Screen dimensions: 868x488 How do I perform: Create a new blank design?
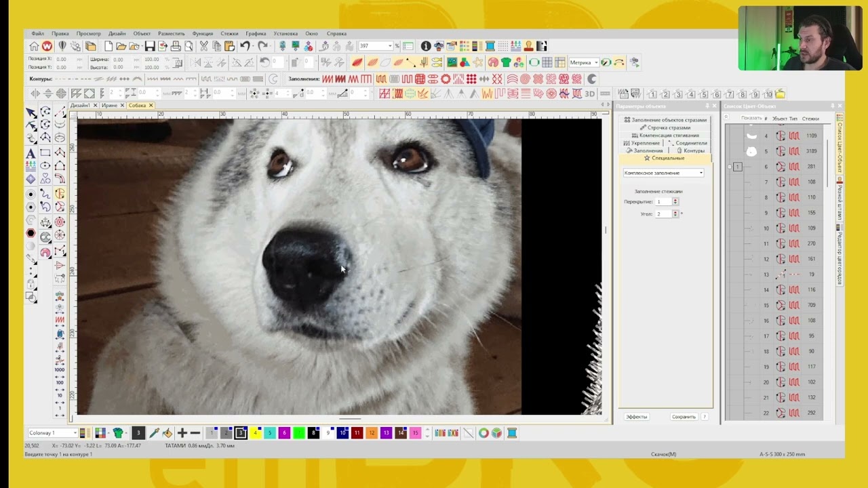click(x=108, y=46)
